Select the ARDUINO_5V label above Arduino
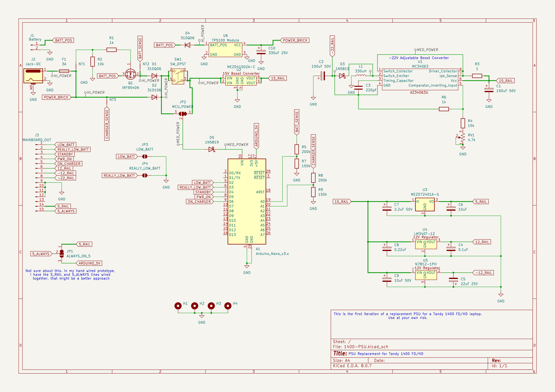Screen dimensions: 555x392 [256, 136]
